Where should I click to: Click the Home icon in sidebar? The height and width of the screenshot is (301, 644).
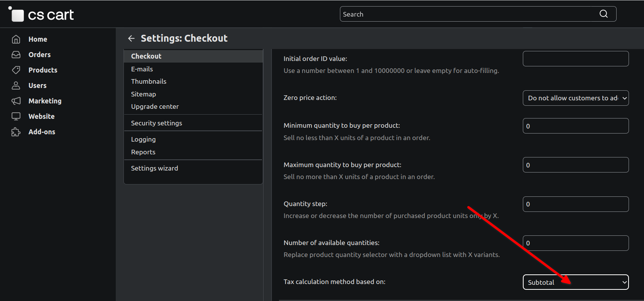pyautogui.click(x=16, y=39)
